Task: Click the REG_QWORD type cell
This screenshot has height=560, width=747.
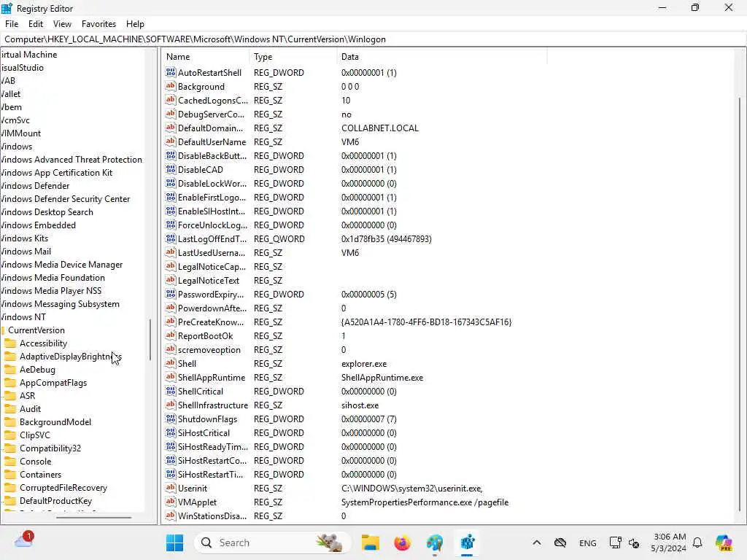Action: click(279, 239)
